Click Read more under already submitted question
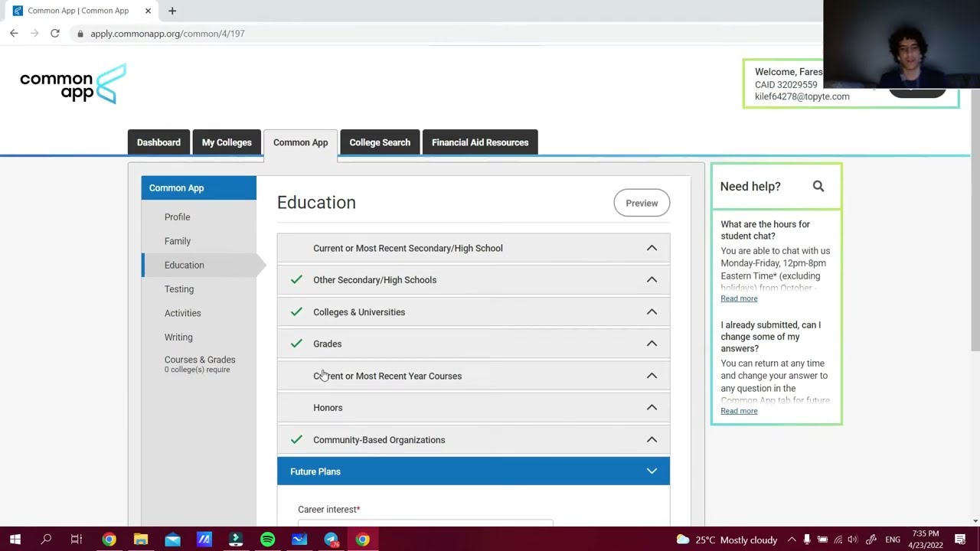The width and height of the screenshot is (980, 551). [x=739, y=411]
